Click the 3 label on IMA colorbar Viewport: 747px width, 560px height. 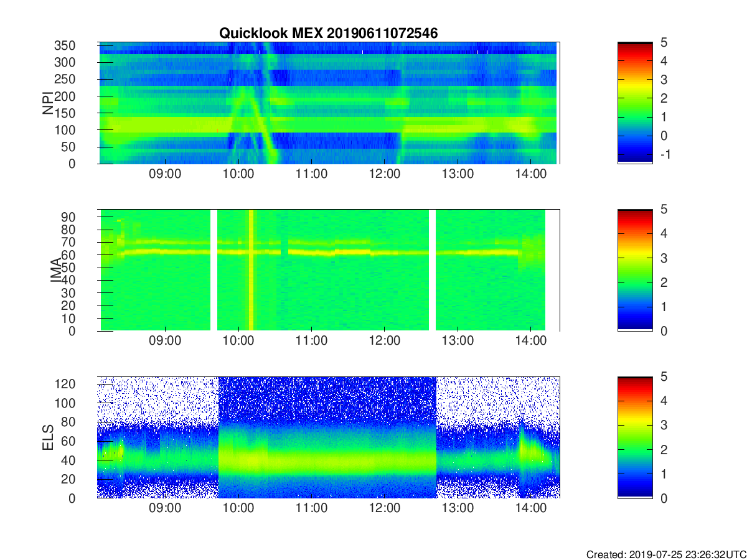(x=664, y=258)
